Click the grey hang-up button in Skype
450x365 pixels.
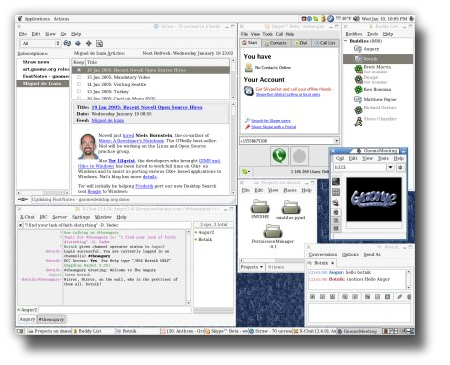[x=299, y=156]
